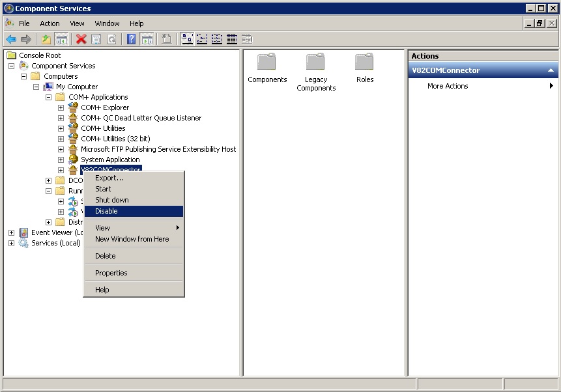The height and width of the screenshot is (392, 561).
Task: Switch to List view in toolbar
Action: (x=217, y=39)
